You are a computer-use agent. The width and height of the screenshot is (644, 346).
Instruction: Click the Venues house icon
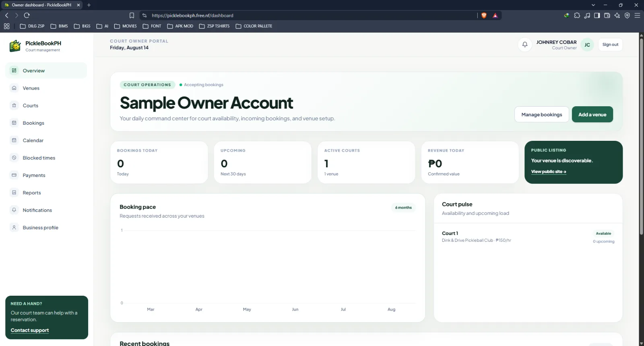(x=14, y=88)
